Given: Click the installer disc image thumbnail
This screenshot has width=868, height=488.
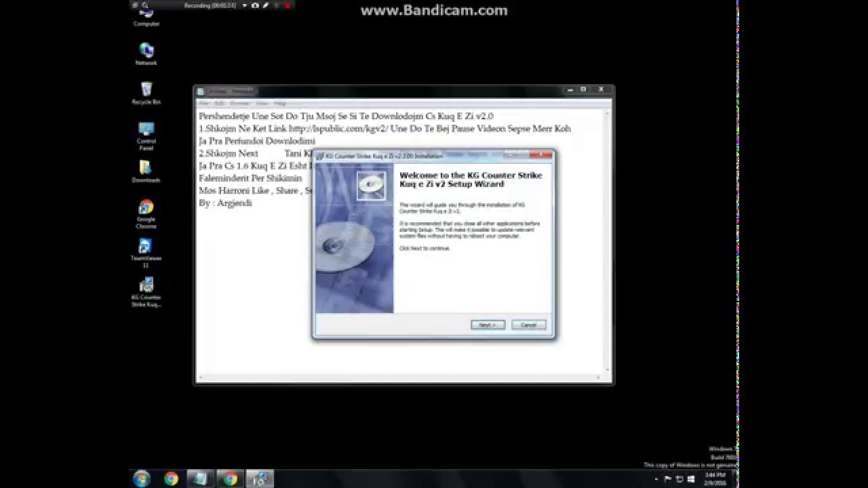Looking at the screenshot, I should (x=371, y=186).
